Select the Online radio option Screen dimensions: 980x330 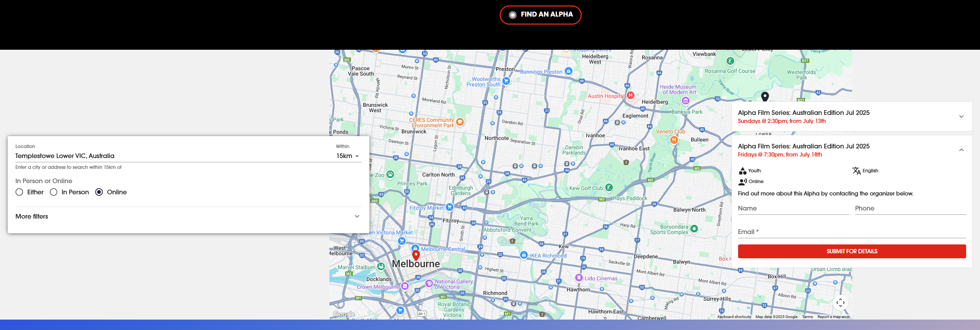pyautogui.click(x=99, y=192)
